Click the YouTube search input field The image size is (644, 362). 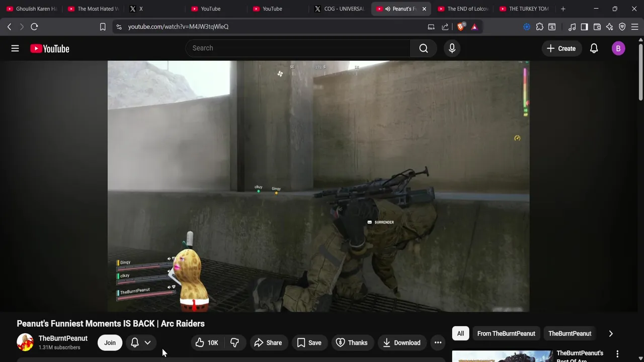pyautogui.click(x=298, y=48)
